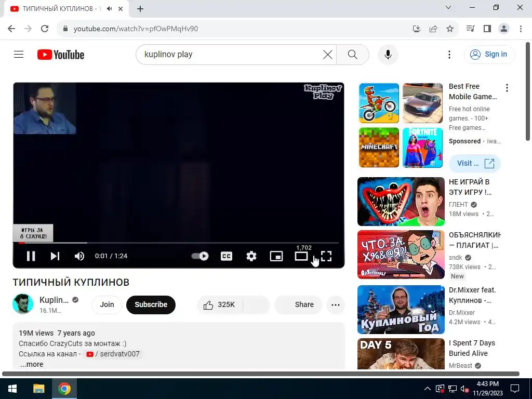Like the video with 325K likes
This screenshot has height=399, width=532.
tap(220, 304)
